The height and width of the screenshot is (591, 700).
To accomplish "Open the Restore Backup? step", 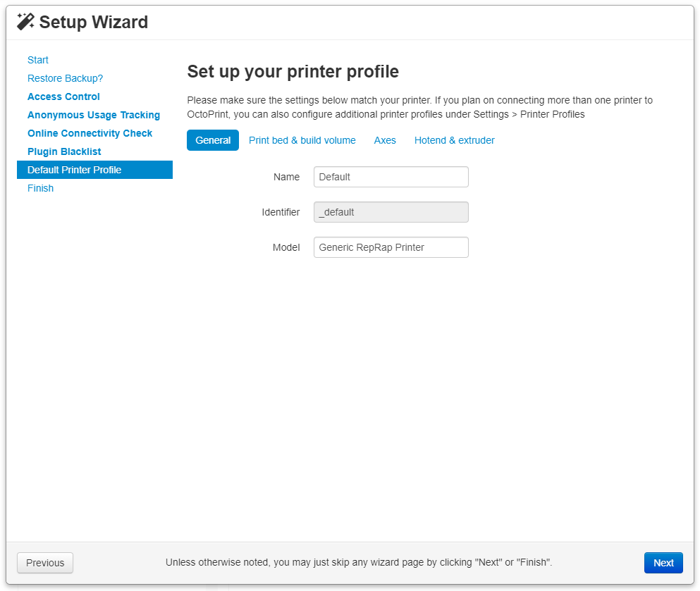I will pyautogui.click(x=65, y=78).
